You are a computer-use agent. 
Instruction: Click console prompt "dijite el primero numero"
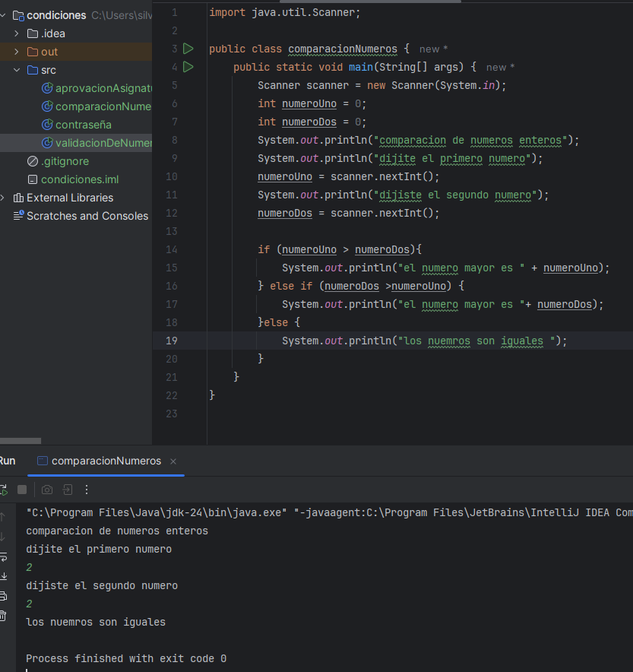click(99, 550)
